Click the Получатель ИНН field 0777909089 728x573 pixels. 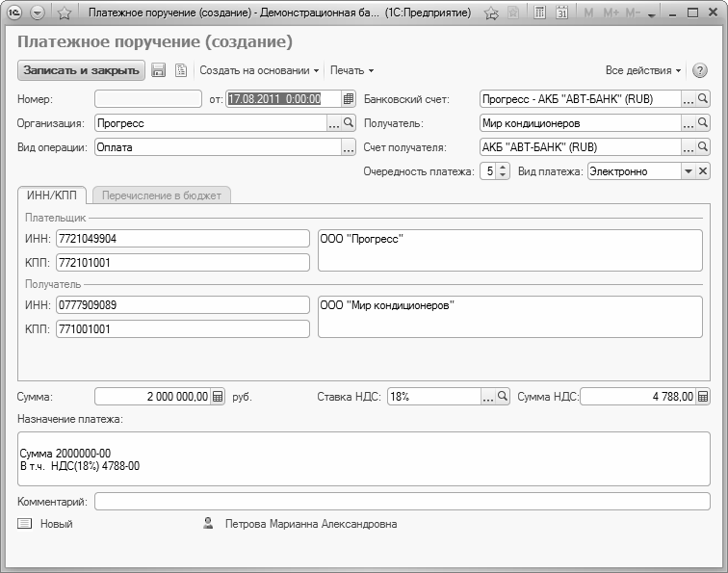pos(182,304)
